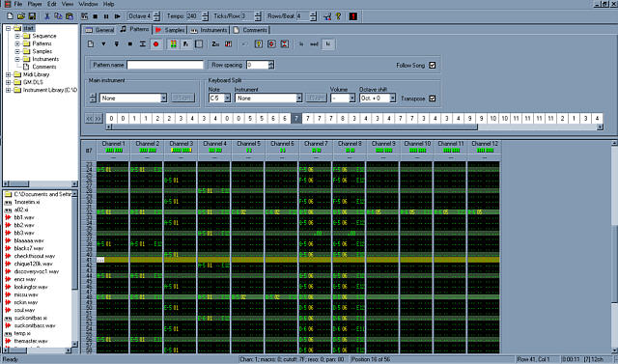Open MIDI setup icon beside Rows/Beat
The width and height of the screenshot is (618, 364).
coord(327,16)
